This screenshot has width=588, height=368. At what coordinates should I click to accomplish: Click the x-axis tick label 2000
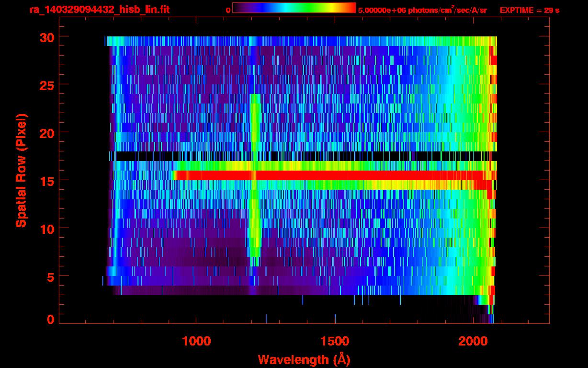[473, 341]
